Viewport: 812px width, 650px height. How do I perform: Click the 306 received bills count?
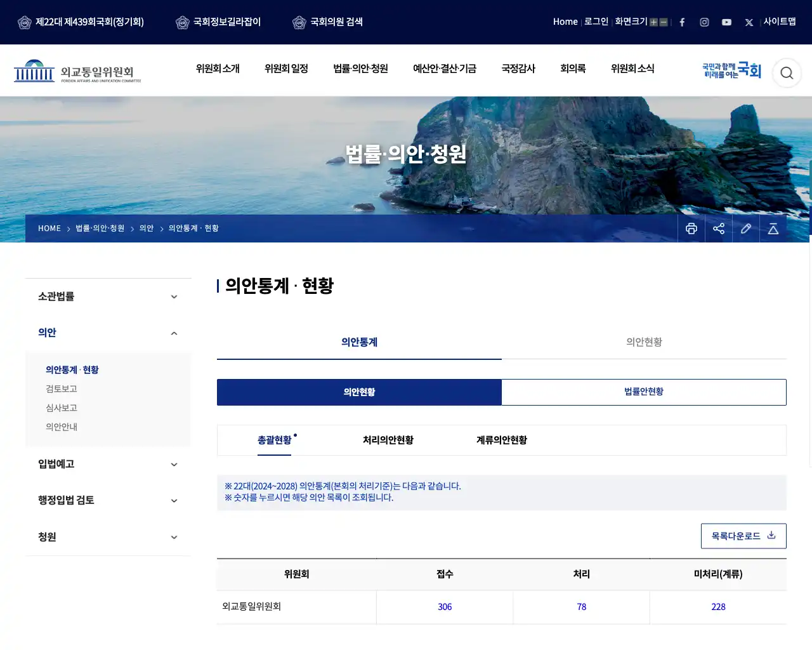(x=445, y=607)
